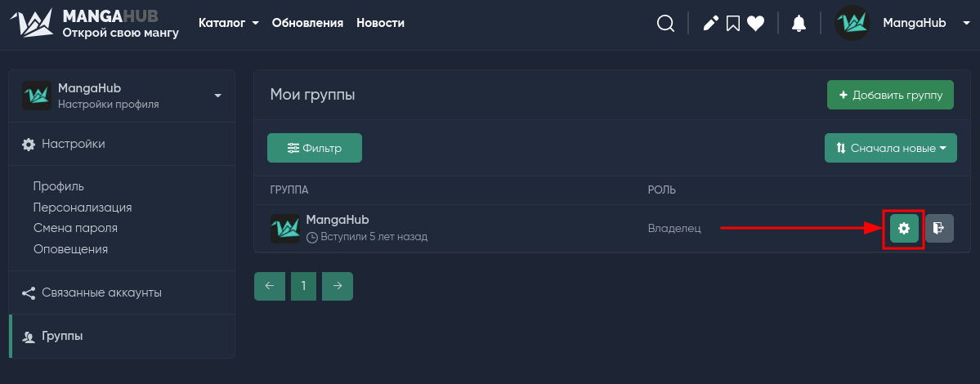Select Смена пароля in sidebar
The height and width of the screenshot is (384, 980).
(x=76, y=228)
